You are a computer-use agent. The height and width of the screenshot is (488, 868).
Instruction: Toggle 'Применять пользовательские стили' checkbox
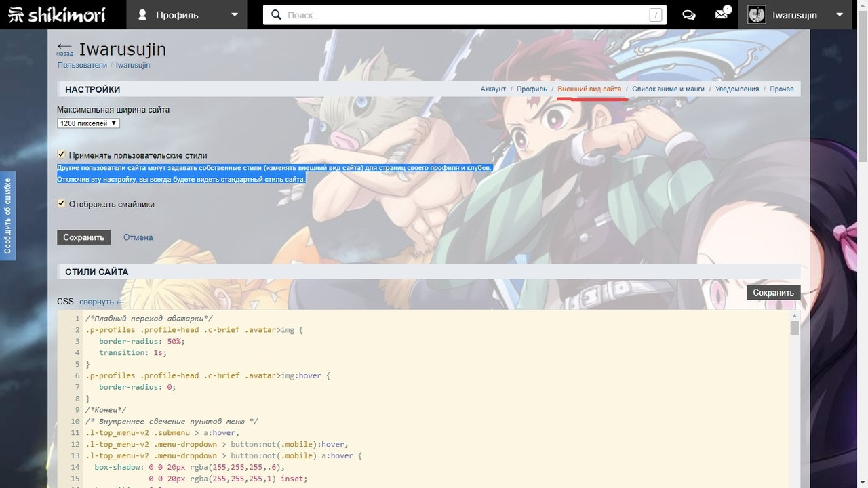coord(62,155)
